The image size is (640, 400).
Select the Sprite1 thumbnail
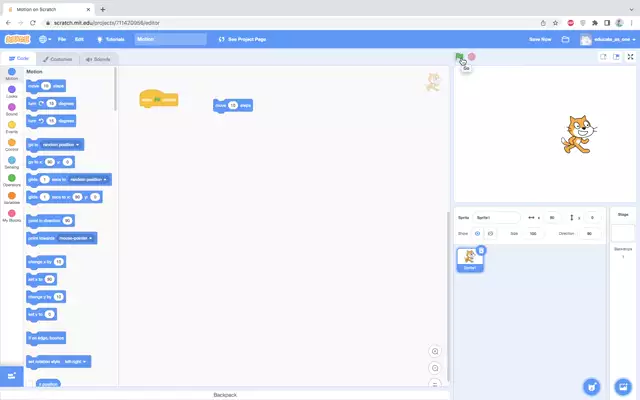coord(470,260)
